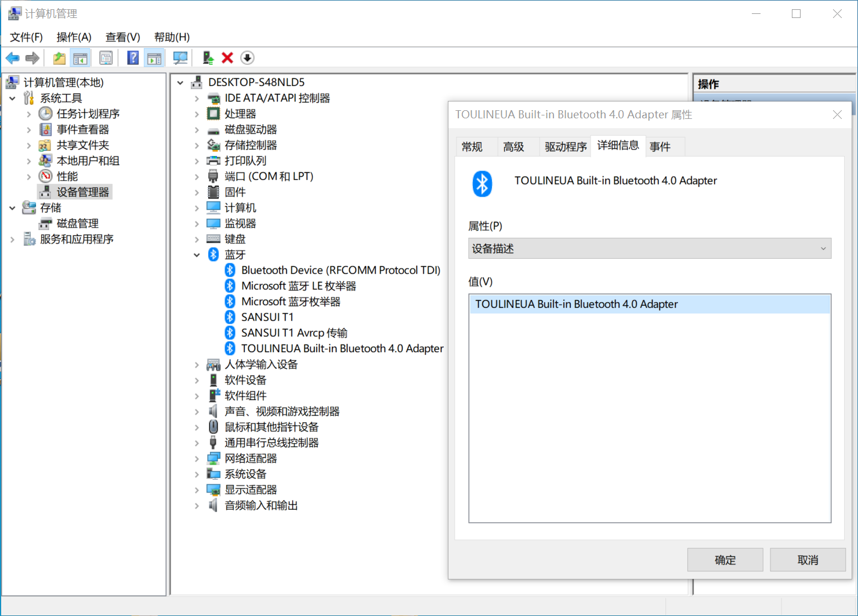Collapse the 系统工具 tree node

click(x=12, y=98)
